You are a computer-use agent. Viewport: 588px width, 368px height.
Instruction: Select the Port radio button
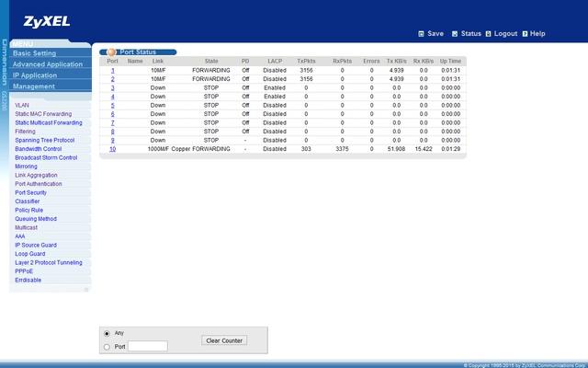[107, 347]
